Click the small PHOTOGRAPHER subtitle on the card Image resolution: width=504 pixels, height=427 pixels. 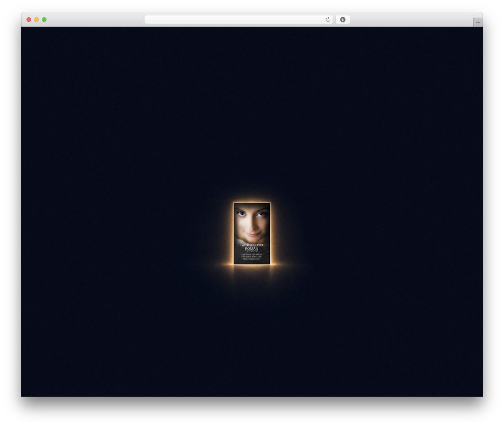[x=252, y=251]
